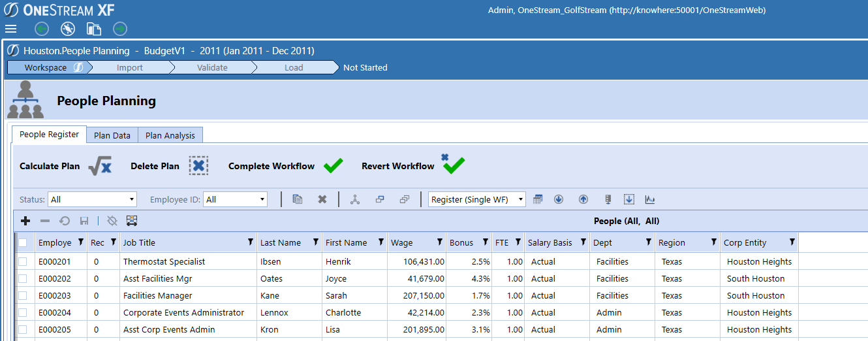Switch to Plan Data tab
Viewport: 868px width, 341px height.
pos(112,135)
